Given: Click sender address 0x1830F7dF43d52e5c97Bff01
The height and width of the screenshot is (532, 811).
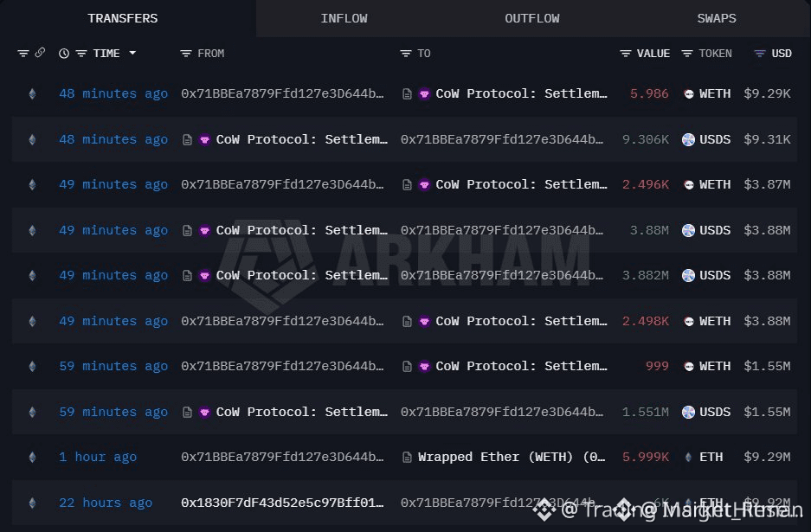Looking at the screenshot, I should (282, 503).
